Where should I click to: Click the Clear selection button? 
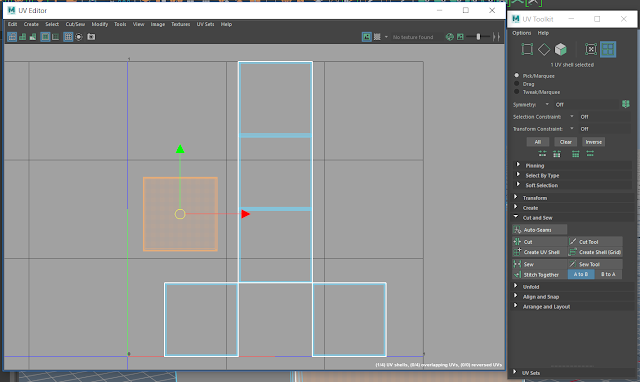565,142
